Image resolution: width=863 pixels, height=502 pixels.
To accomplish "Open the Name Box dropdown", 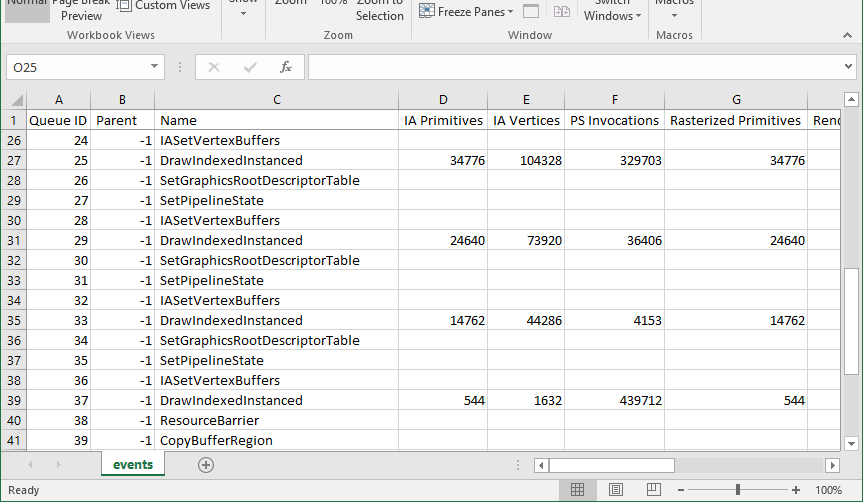I will [x=155, y=67].
